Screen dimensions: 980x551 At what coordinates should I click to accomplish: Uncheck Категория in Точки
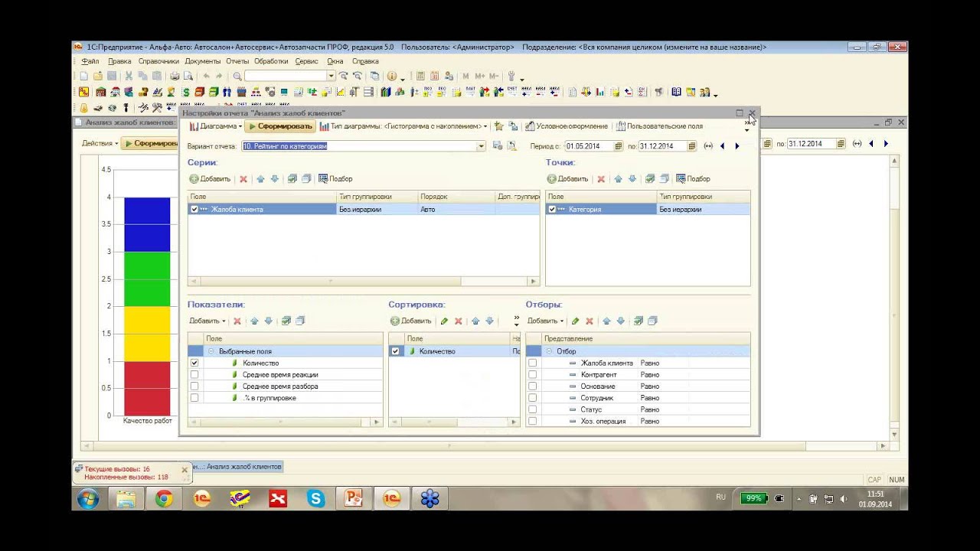click(552, 209)
